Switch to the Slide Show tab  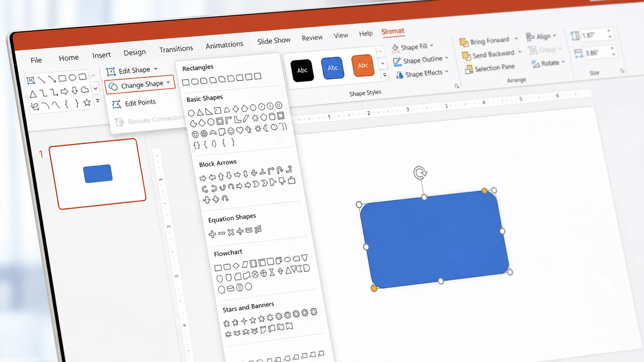(x=274, y=41)
